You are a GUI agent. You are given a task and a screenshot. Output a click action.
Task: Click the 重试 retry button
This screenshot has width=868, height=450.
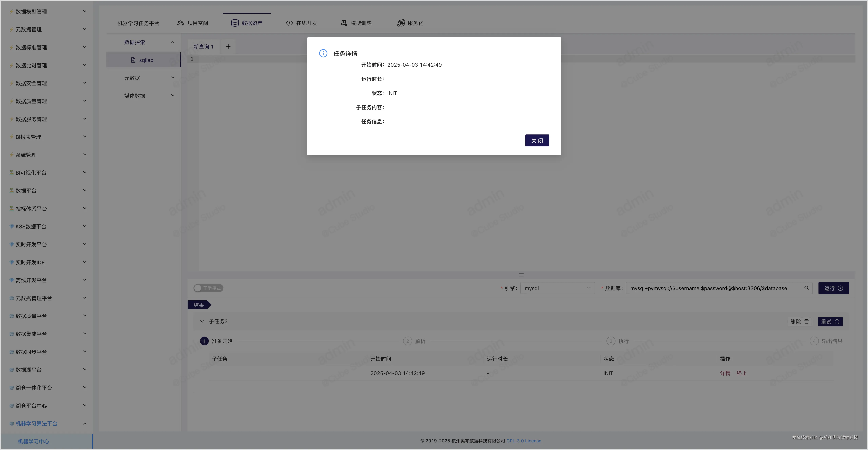pos(830,321)
